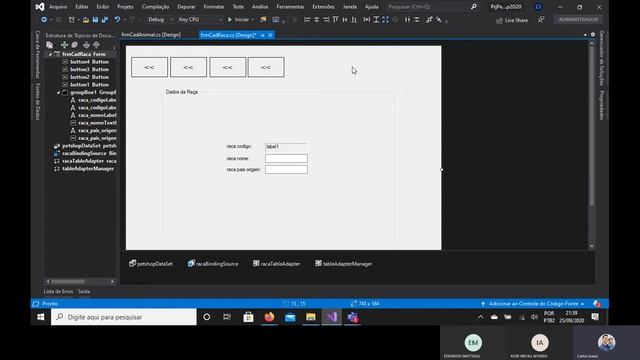Click Dados da Raça group box caption
Image resolution: width=640 pixels, height=360 pixels.
(x=182, y=92)
